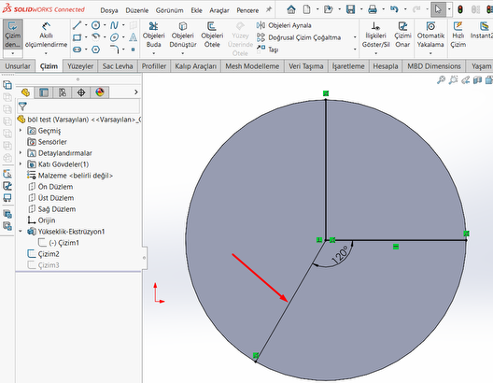Open dropdown arrow under Çizimden Çık
This screenshot has height=384, width=494.
point(13,53)
